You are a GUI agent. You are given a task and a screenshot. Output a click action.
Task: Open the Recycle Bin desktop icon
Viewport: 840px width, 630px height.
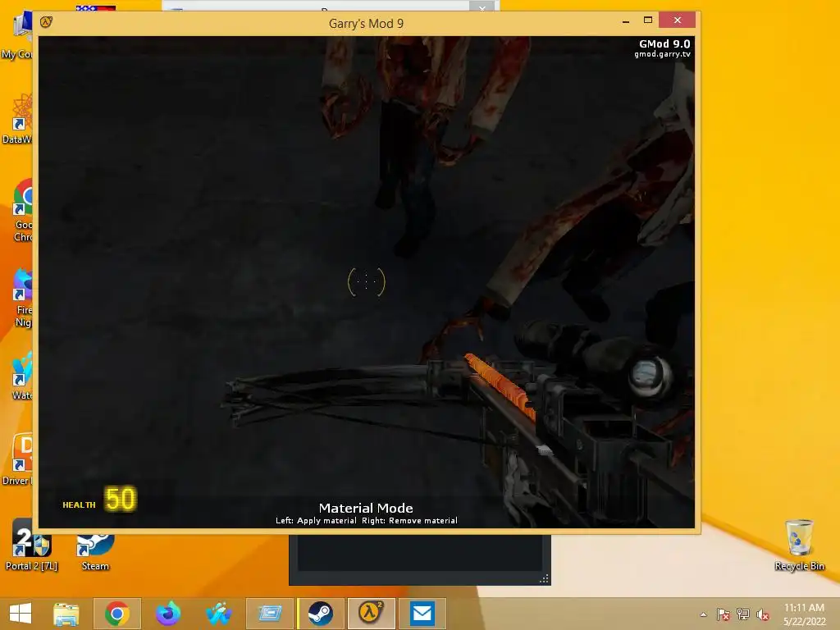tap(799, 546)
